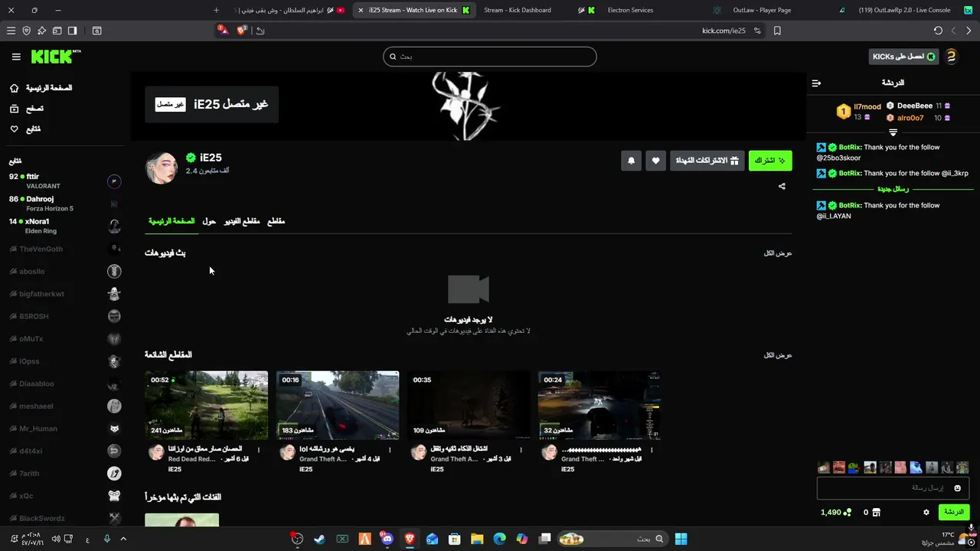Open the home page sidebar icon
Image resolution: width=980 pixels, height=551 pixels.
[x=14, y=88]
